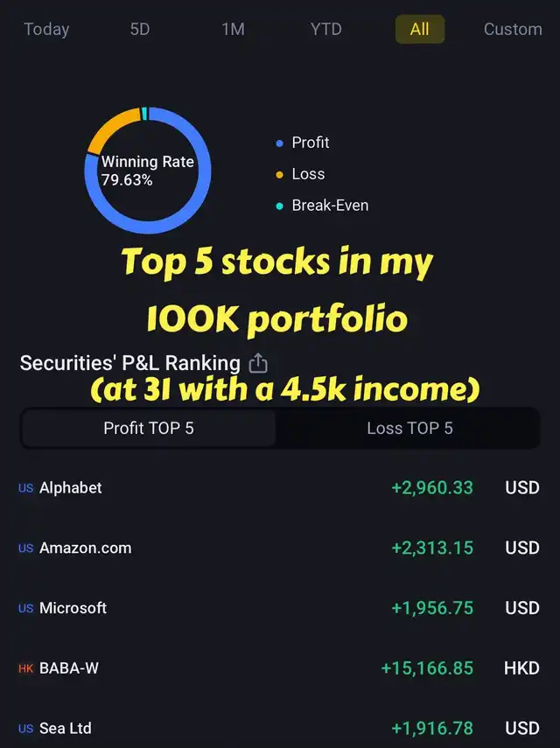
Task: Click the teal Break-Even legend dot
Action: [x=279, y=206]
